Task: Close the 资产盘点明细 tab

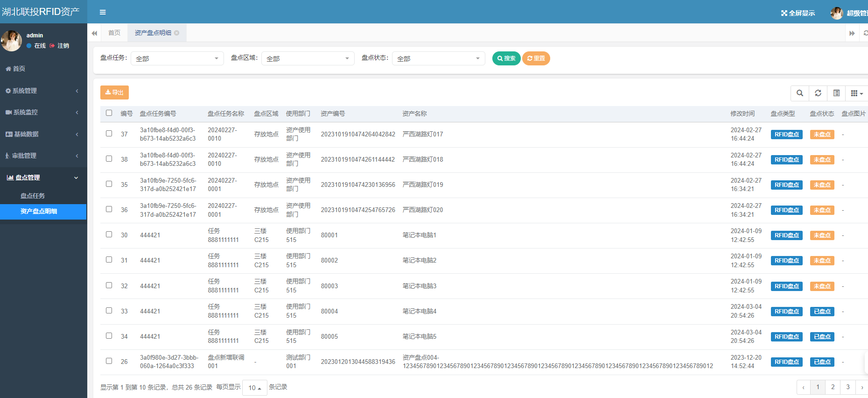Action: point(177,33)
